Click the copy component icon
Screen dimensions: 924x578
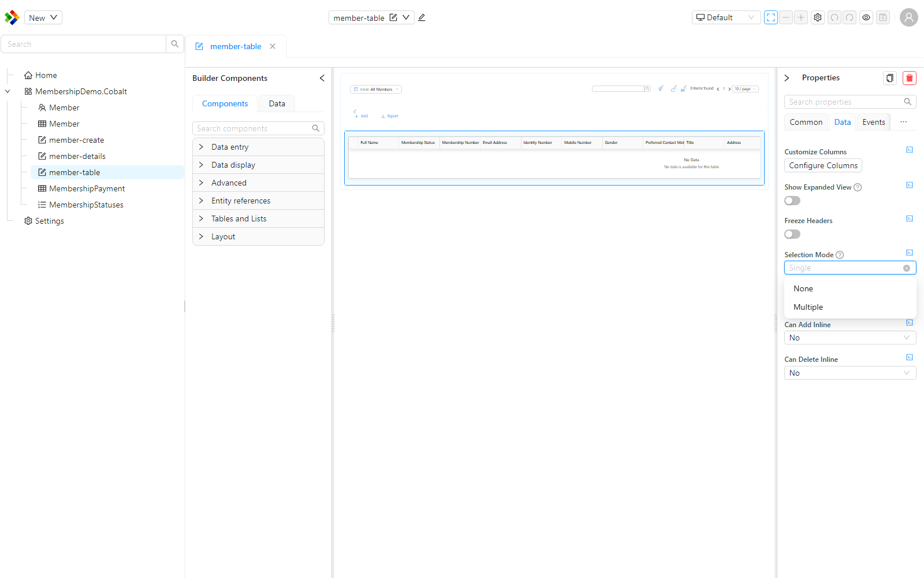point(890,78)
